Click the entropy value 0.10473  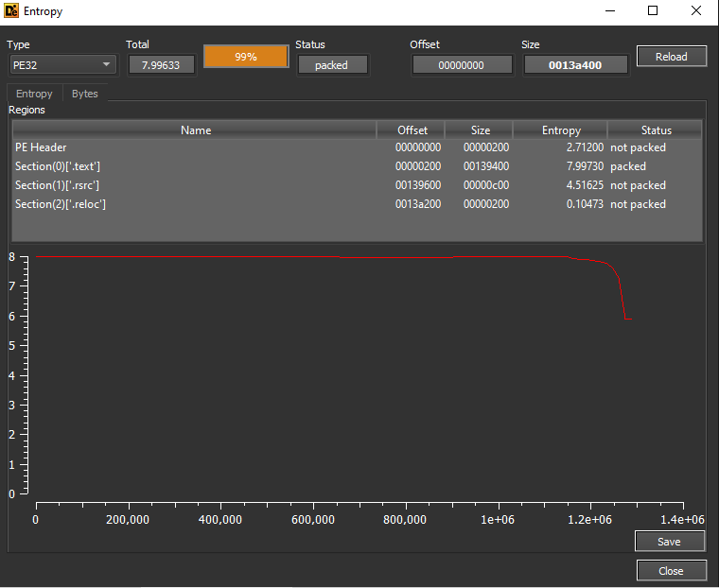(x=585, y=204)
